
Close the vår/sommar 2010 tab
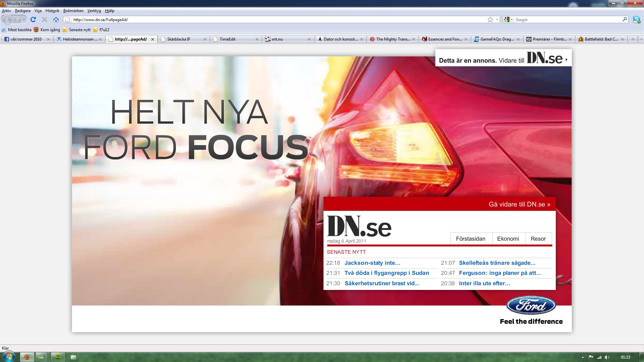click(x=48, y=39)
